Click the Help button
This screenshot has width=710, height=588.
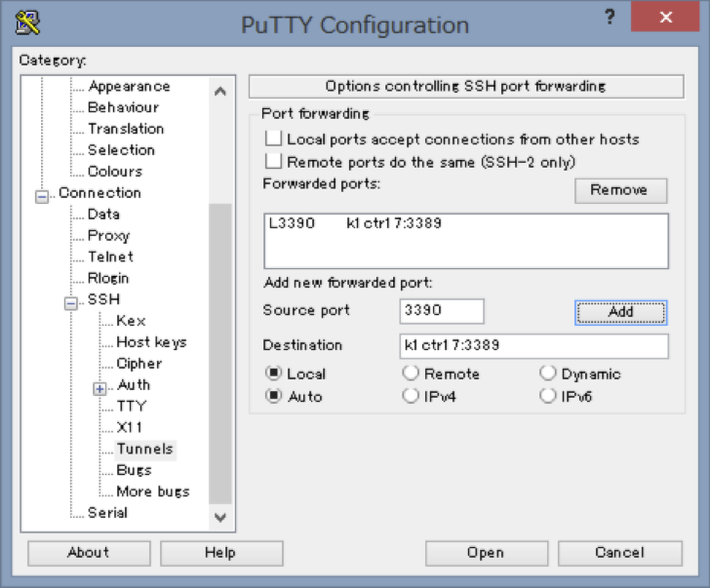(x=221, y=553)
